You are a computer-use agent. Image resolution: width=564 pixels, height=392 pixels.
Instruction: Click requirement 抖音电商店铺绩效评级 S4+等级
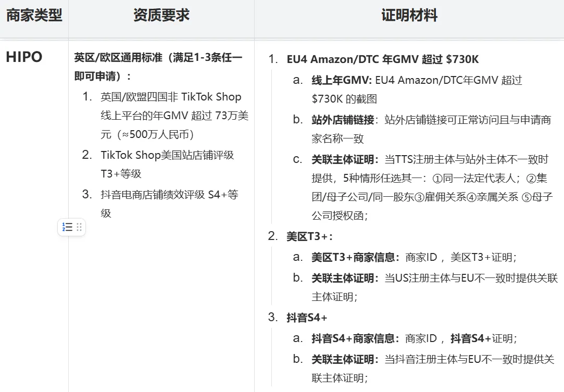pos(169,204)
